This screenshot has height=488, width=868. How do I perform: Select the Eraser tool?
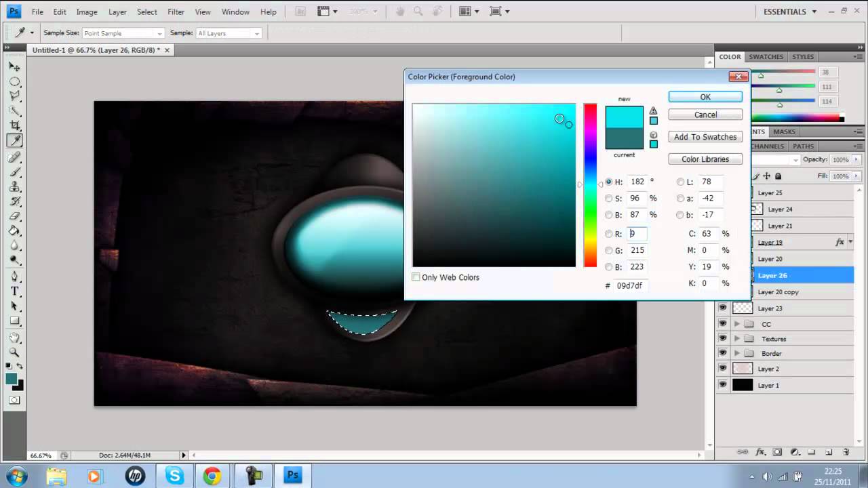14,216
